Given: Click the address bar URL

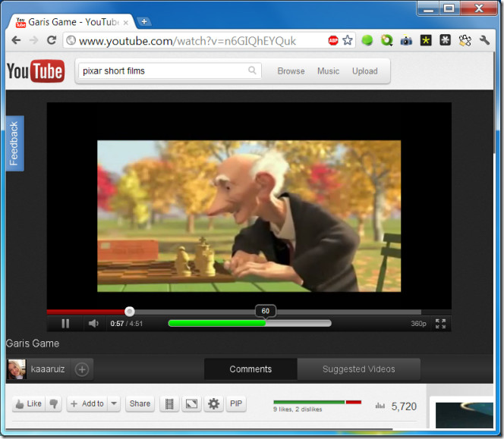Looking at the screenshot, I should point(187,41).
